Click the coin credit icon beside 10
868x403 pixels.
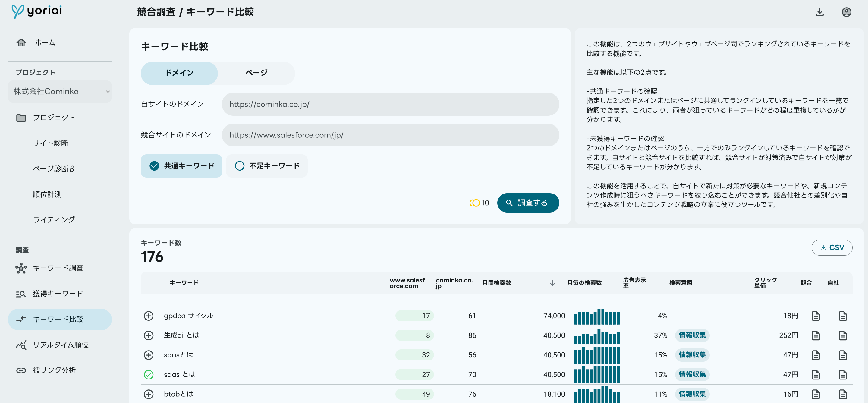474,203
